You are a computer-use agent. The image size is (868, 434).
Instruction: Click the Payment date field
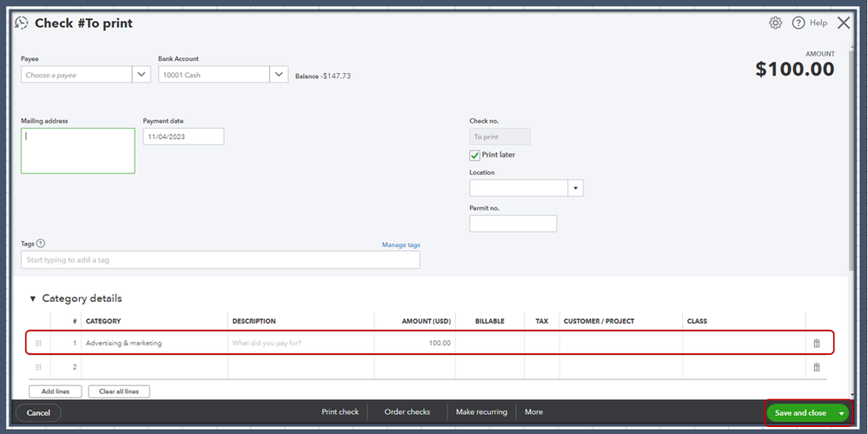183,137
